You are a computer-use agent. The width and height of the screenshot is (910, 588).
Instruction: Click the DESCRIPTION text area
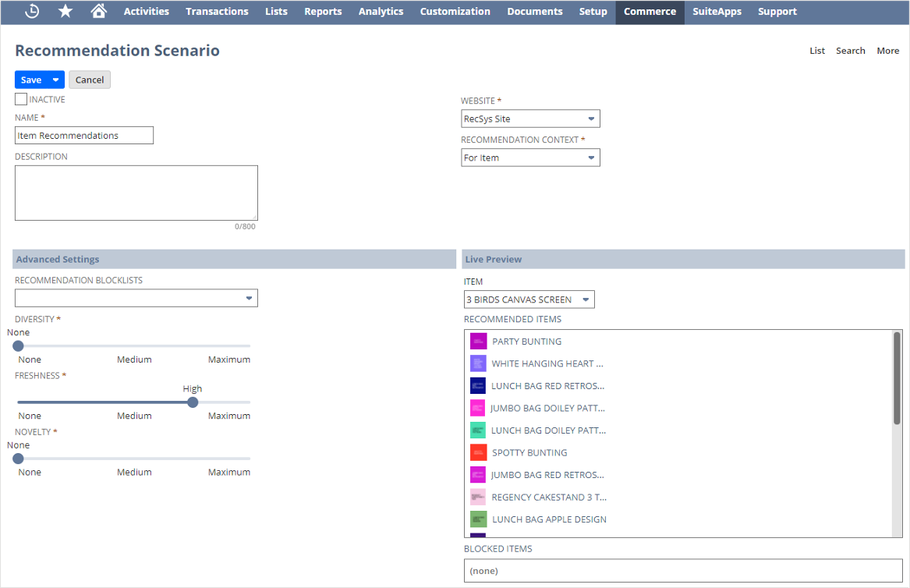136,193
